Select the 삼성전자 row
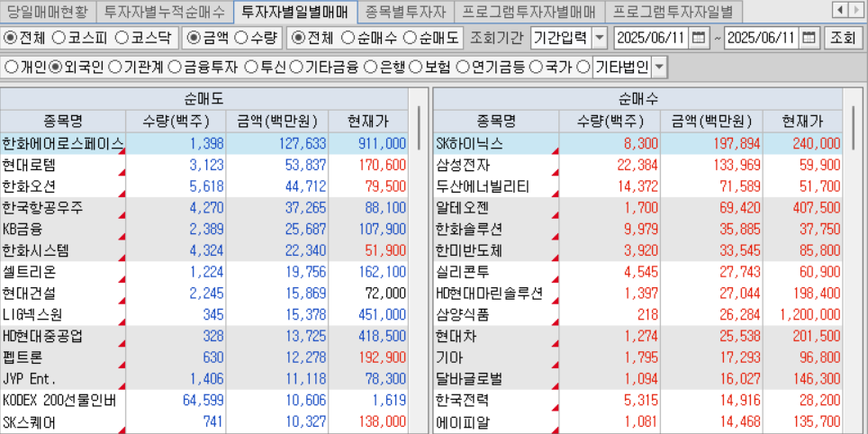868x434 pixels. coord(637,165)
